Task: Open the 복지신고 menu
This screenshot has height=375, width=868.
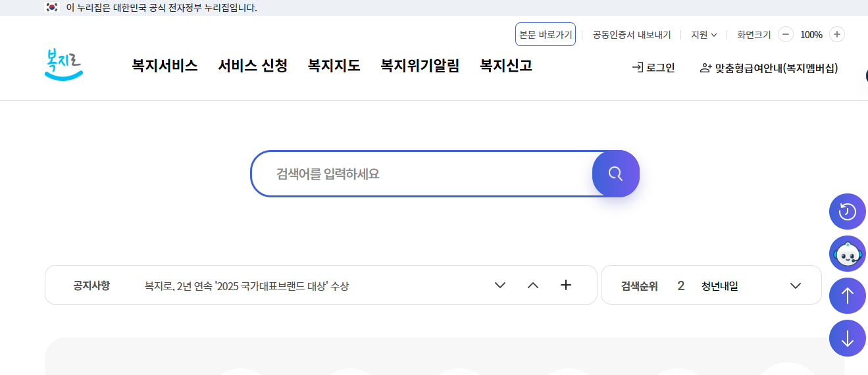Action: (x=506, y=66)
